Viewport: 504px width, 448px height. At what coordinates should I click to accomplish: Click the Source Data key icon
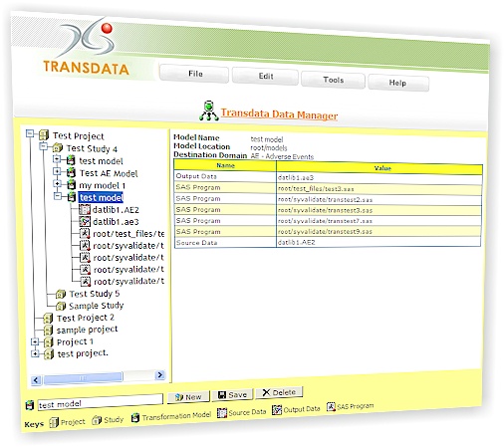(x=222, y=413)
